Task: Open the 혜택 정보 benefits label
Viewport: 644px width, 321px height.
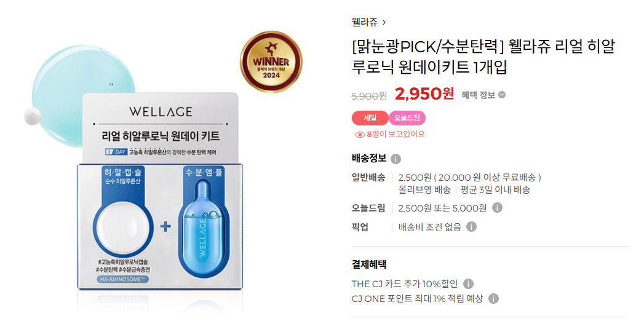Action: tap(479, 95)
